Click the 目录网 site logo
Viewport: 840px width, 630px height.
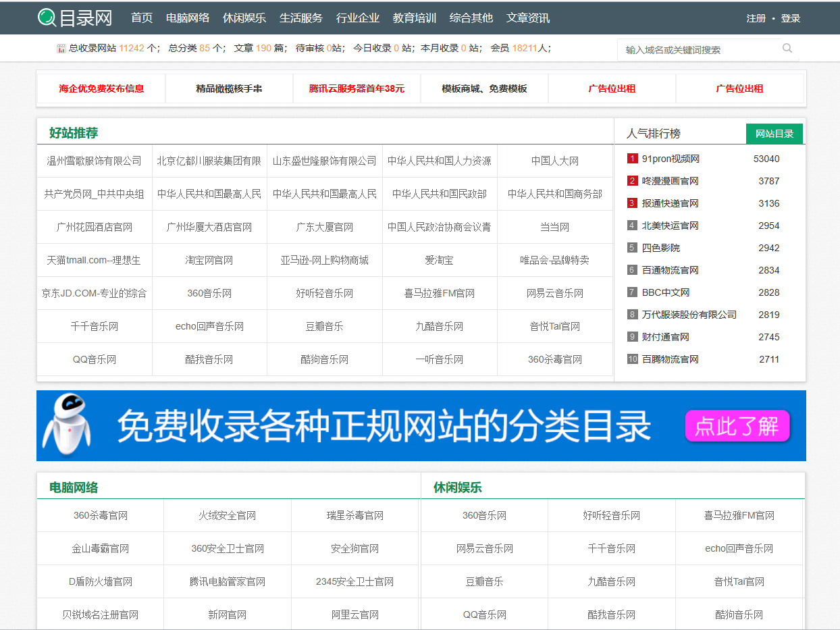click(x=74, y=18)
